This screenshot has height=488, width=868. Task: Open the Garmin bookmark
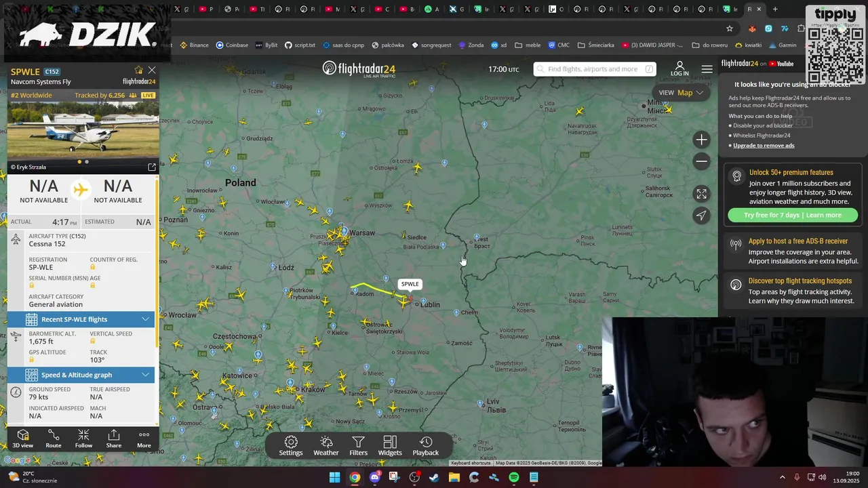783,45
